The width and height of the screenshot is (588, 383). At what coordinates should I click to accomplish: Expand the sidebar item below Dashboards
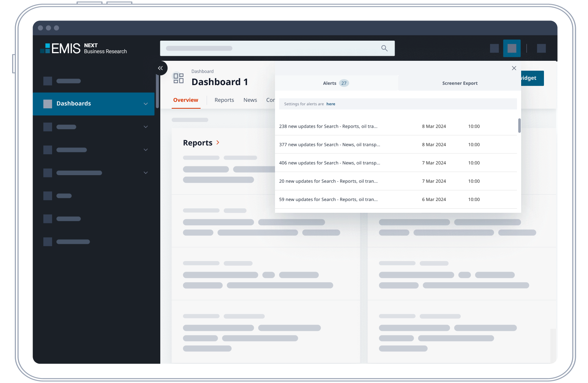[145, 127]
